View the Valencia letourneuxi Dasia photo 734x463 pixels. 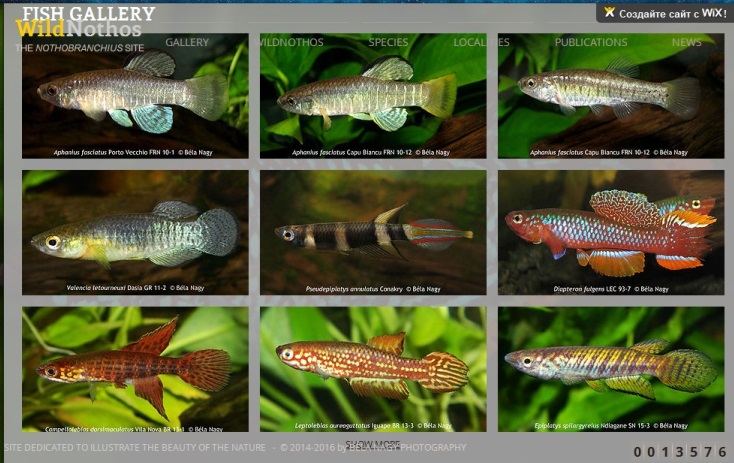135,233
